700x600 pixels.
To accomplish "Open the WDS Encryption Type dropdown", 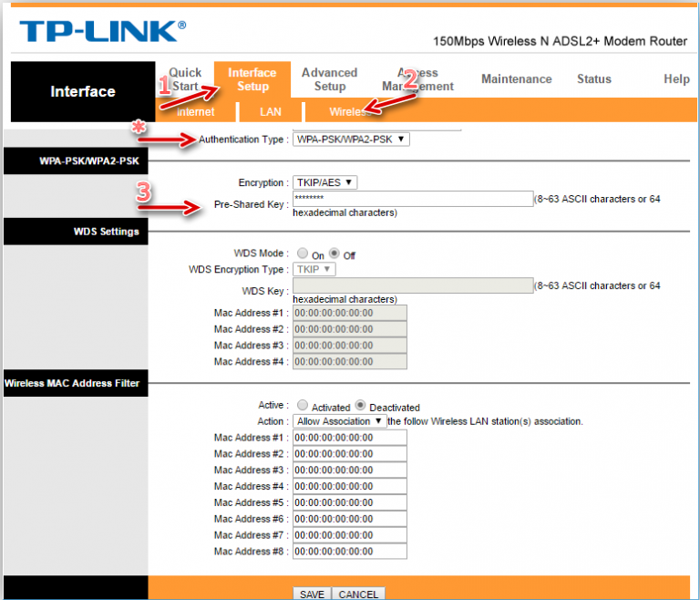I will 314,269.
